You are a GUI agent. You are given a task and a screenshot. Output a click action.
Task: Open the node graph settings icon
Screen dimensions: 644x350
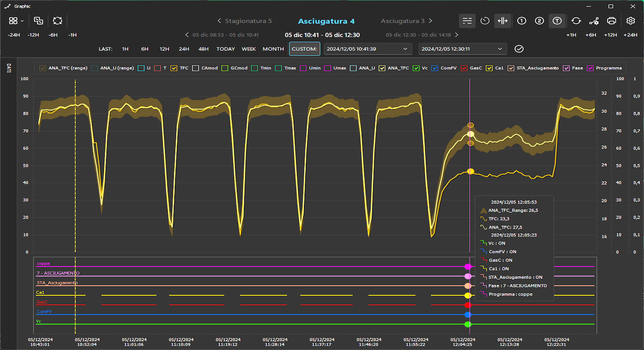594,21
